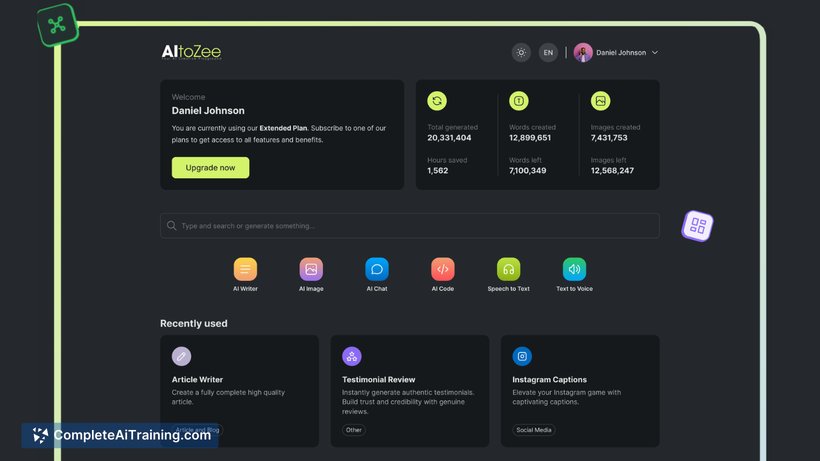Click the Hours saved value 1,562
Viewport: 820px width, 461px height.
[x=438, y=170]
